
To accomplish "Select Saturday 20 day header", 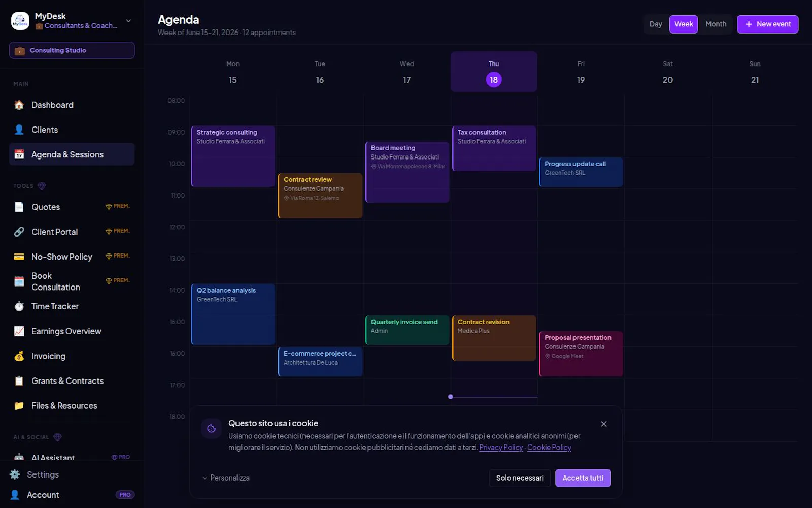I will coord(668,72).
